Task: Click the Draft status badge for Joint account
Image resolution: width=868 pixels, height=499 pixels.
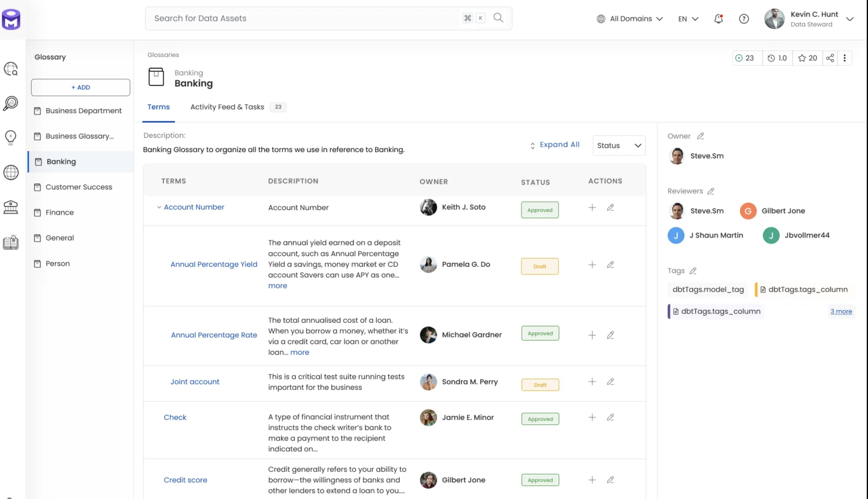Action: click(540, 385)
